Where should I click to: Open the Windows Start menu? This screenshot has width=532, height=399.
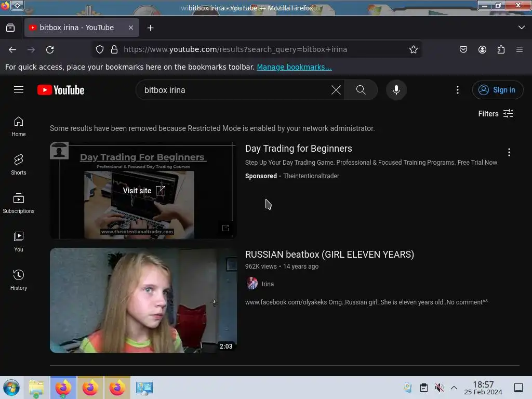pyautogui.click(x=11, y=388)
